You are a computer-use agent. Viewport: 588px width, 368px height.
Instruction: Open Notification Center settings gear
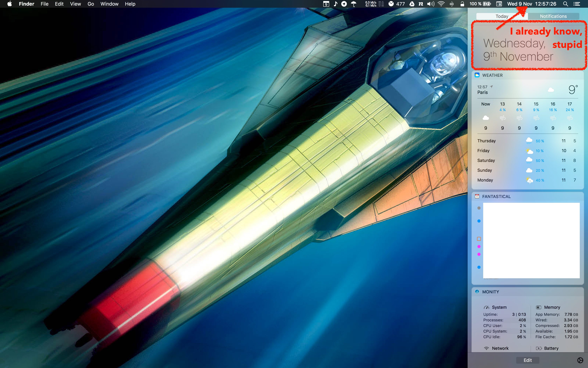tap(580, 360)
